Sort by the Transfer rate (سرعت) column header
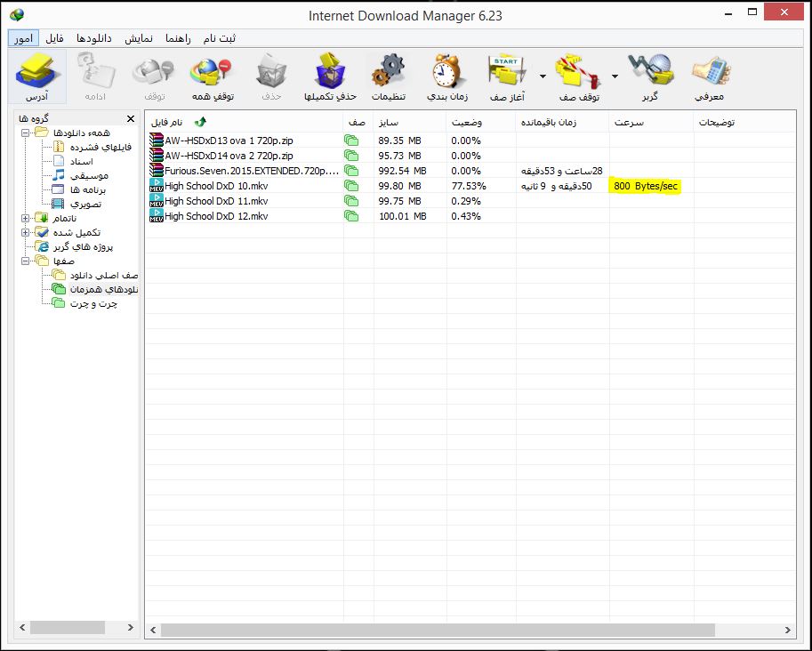The width and height of the screenshot is (812, 651). (651, 122)
